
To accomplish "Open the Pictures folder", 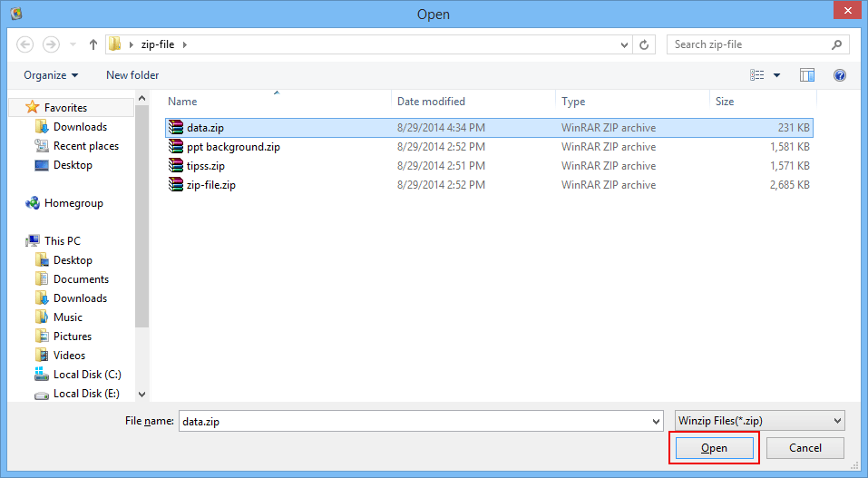I will (73, 337).
